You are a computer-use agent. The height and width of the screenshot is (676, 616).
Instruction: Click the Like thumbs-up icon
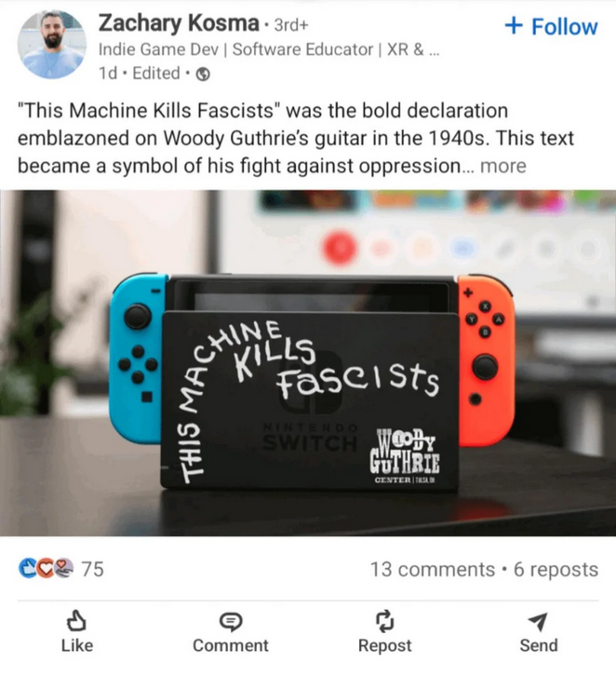[76, 621]
